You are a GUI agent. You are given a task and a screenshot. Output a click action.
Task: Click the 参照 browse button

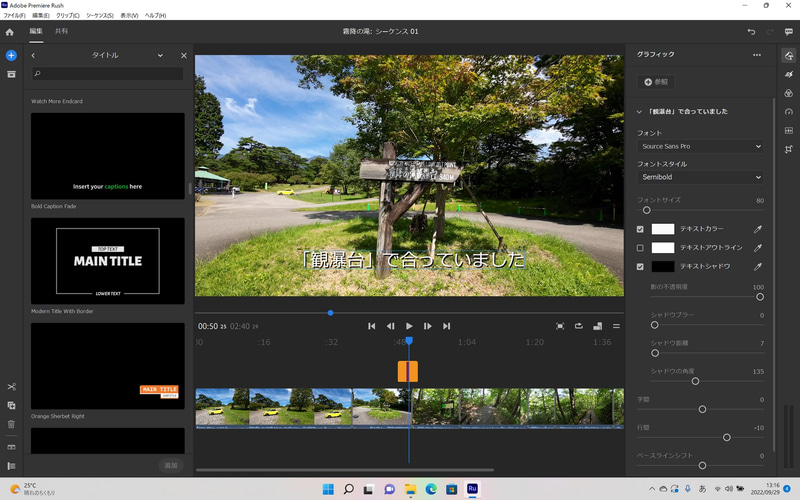pos(656,82)
